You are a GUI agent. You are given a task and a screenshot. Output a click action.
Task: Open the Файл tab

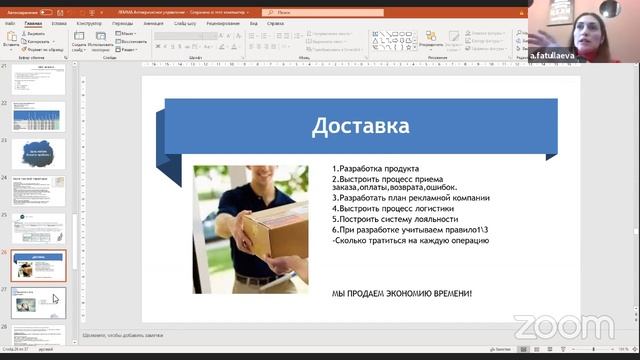point(10,24)
